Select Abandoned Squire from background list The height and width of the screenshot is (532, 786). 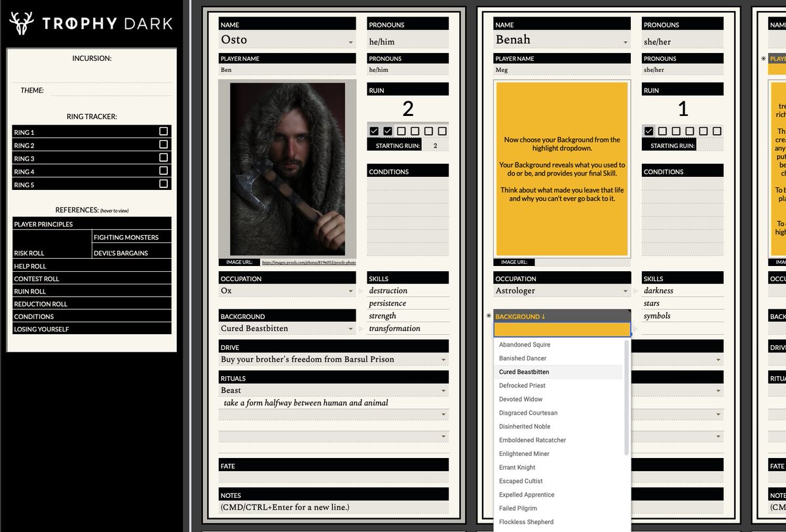pos(559,345)
